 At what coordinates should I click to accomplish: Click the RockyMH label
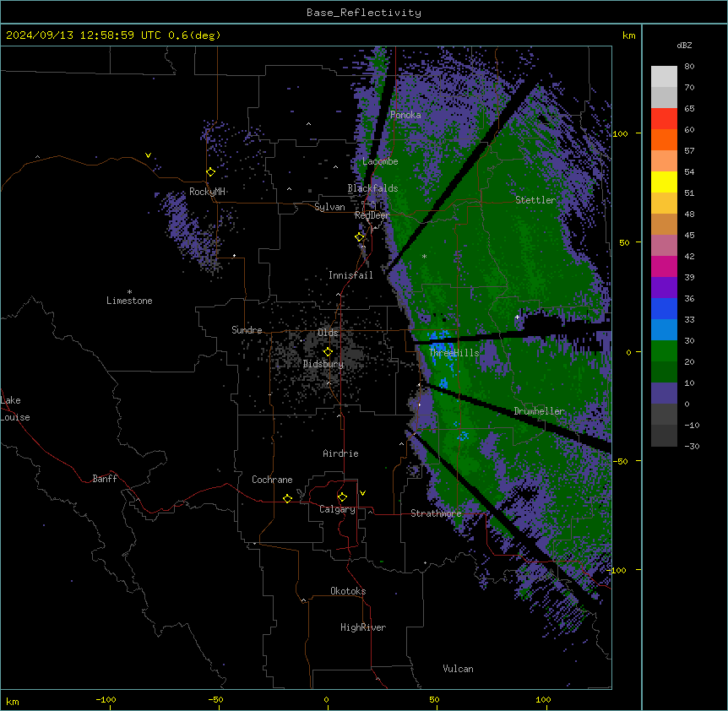click(x=207, y=192)
